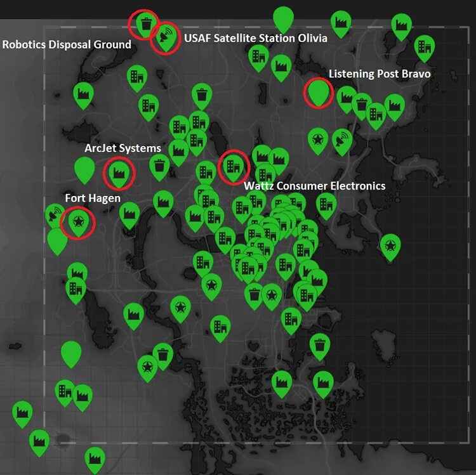Click the 'ArcJet Systems' label
This screenshot has height=475, width=476.
(122, 148)
